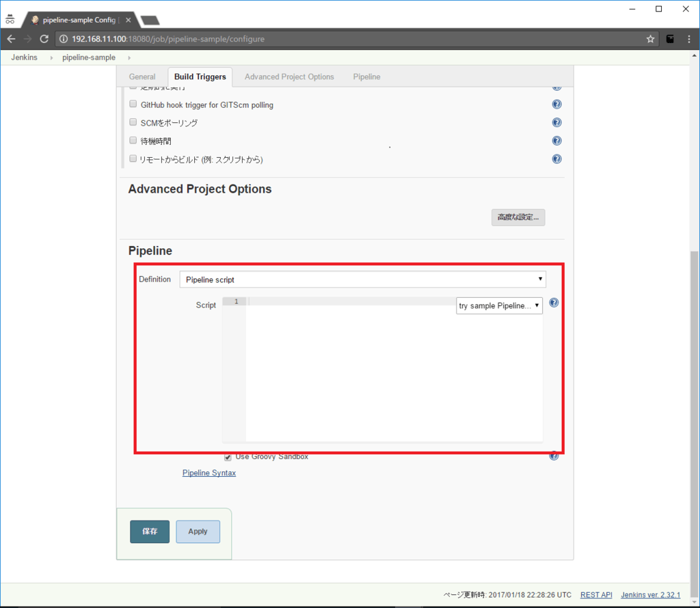Switch to the General tab
Screen dimensions: 700x608
point(142,77)
